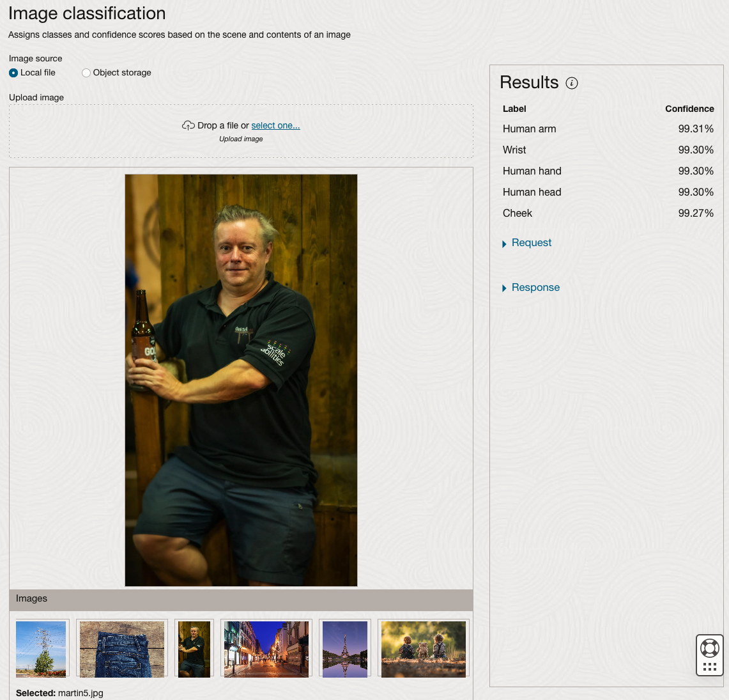
Task: Click the grid dots below help icon
Action: [x=709, y=667]
